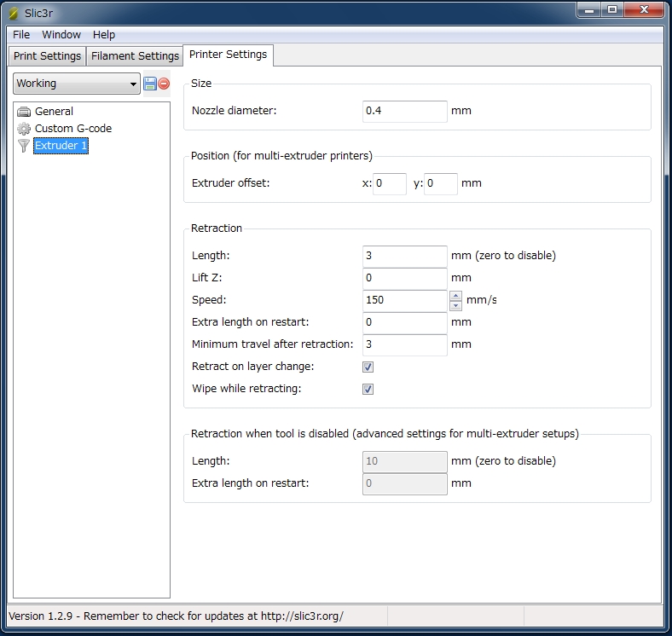Screen dimensions: 672x636
Task: Click the 'Lift Z:' label
Action: coord(206,278)
